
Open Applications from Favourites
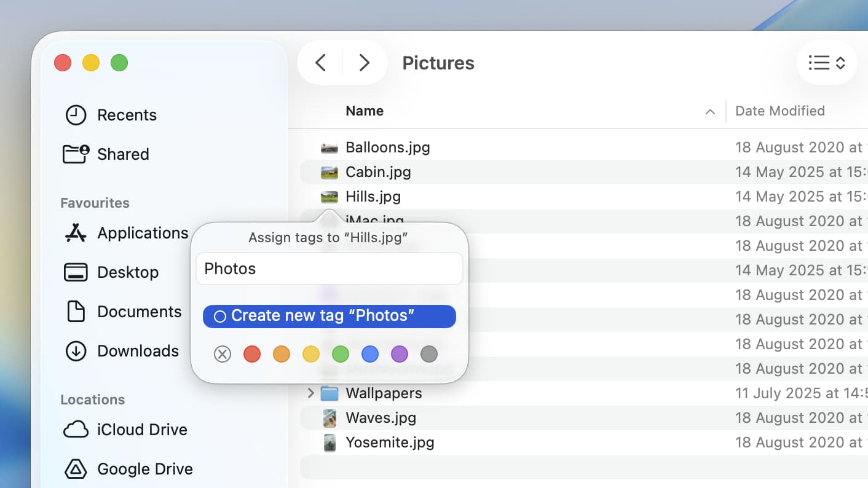(x=142, y=233)
